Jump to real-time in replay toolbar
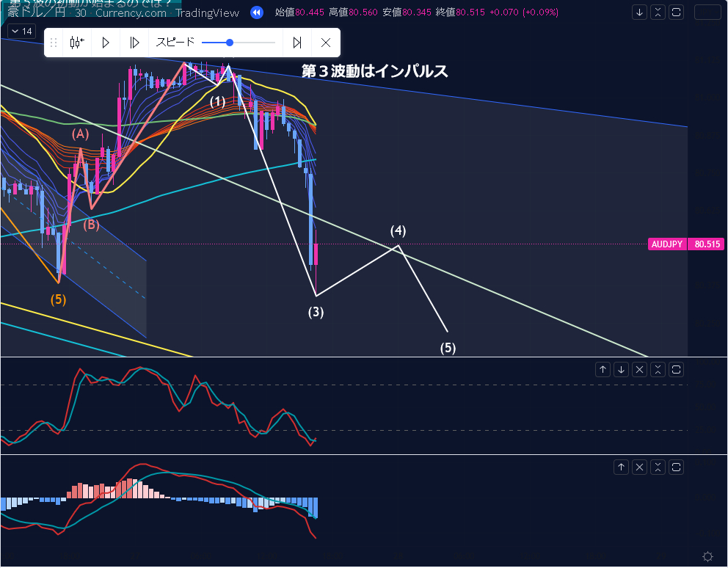728x568 pixels. pos(297,43)
